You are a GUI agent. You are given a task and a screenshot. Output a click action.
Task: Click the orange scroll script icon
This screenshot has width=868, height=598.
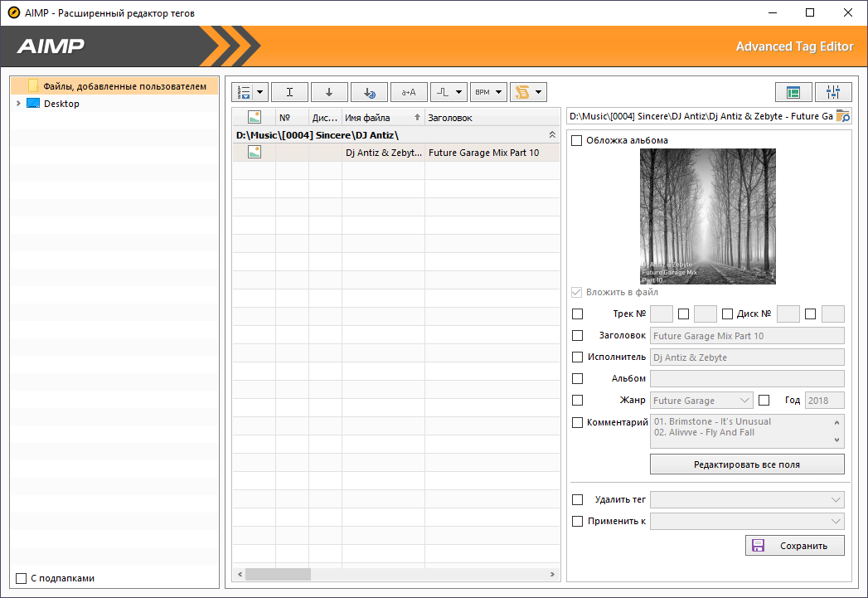click(x=522, y=92)
